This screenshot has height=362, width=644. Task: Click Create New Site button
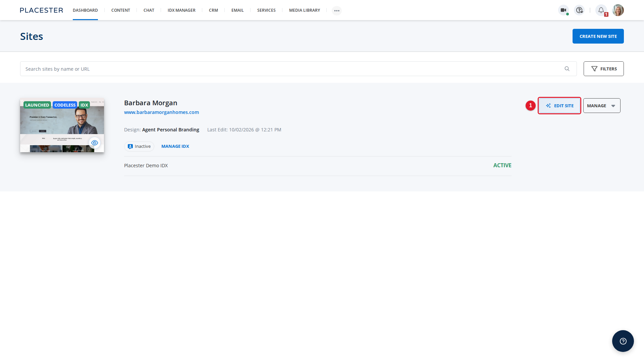pos(598,36)
